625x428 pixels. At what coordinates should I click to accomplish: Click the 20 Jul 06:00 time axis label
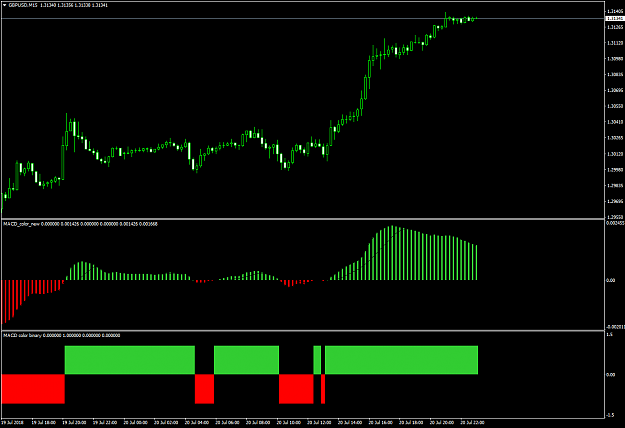228,422
